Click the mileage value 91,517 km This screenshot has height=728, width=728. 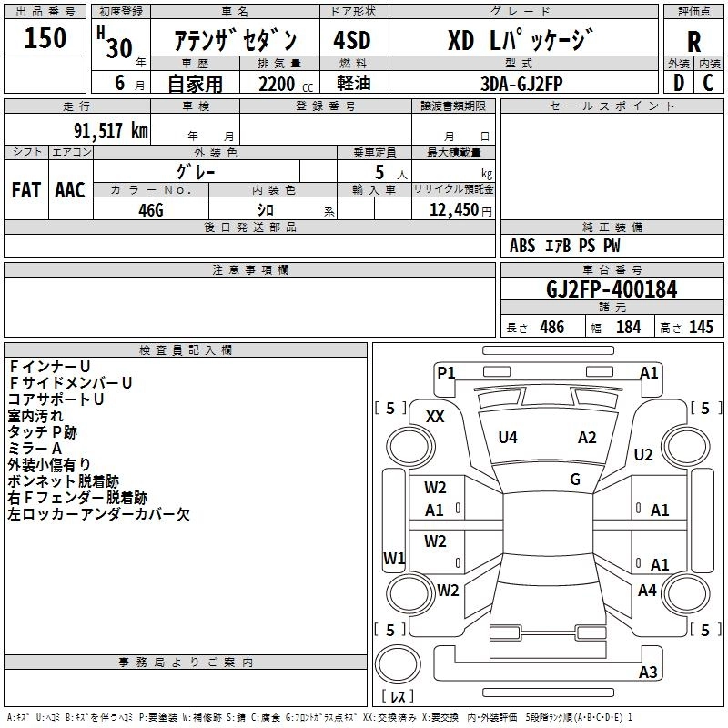(105, 130)
